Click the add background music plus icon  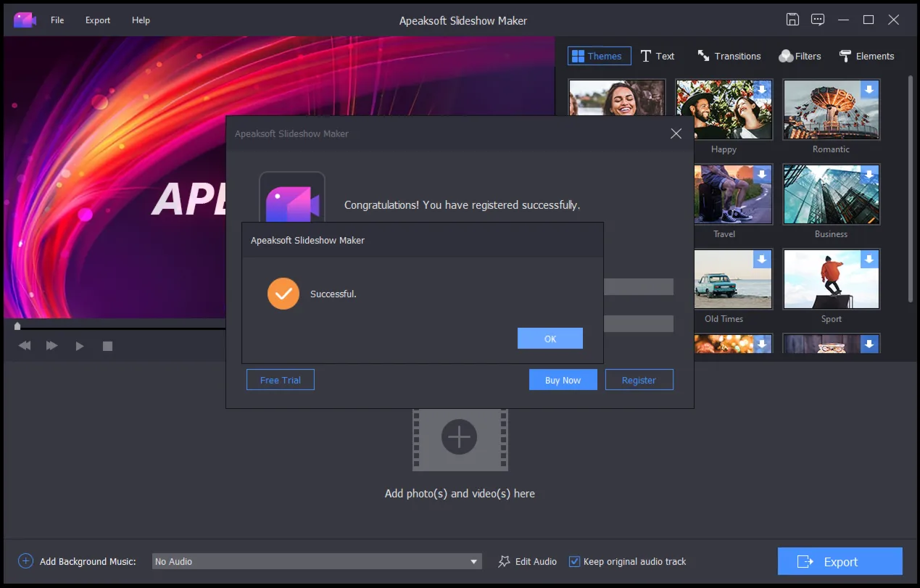(25, 561)
